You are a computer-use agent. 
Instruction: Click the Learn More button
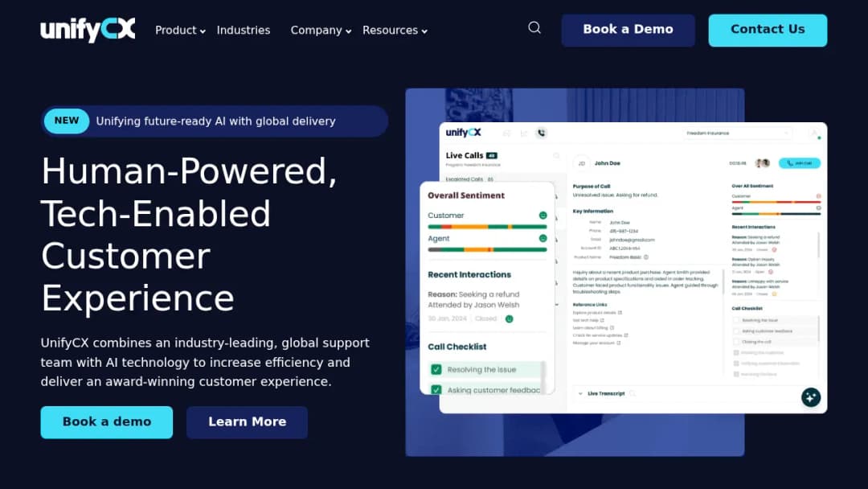tap(247, 422)
